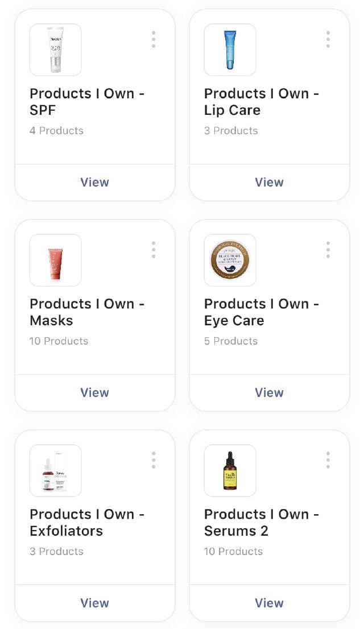This screenshot has width=364, height=629.
Task: Click the blue lip balm tube thumbnail
Action: point(230,49)
